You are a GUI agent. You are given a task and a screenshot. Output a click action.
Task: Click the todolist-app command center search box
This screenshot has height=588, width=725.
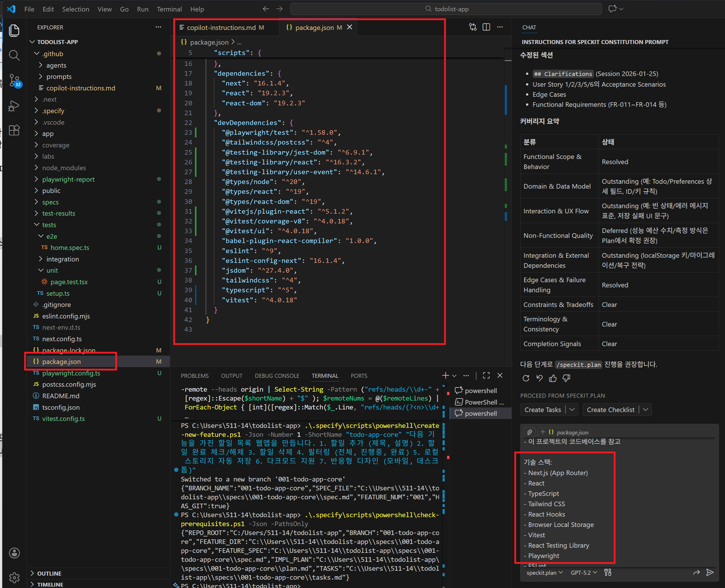[446, 9]
